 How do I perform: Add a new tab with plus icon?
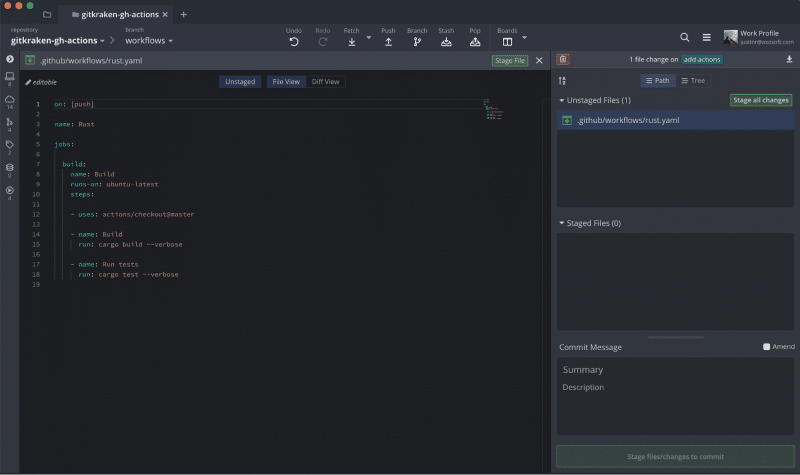pyautogui.click(x=184, y=14)
